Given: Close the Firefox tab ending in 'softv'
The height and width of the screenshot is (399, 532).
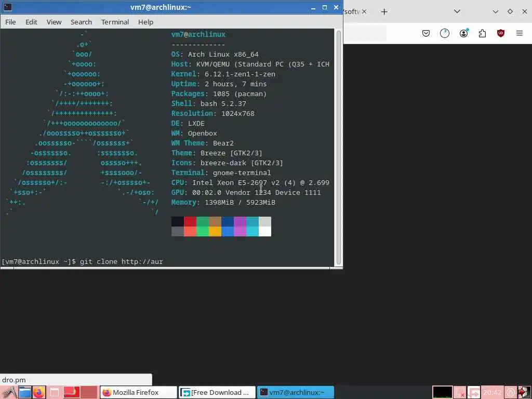Looking at the screenshot, I should 364,11.
